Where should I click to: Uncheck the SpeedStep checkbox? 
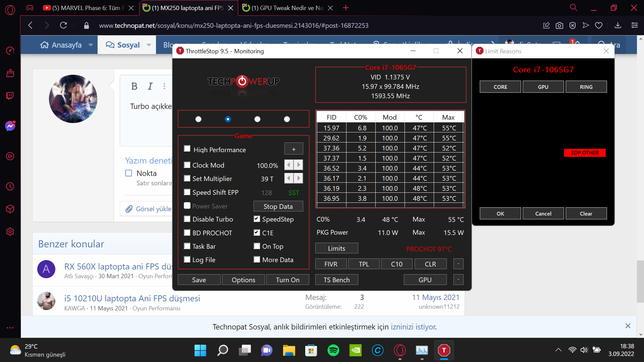coord(257,219)
